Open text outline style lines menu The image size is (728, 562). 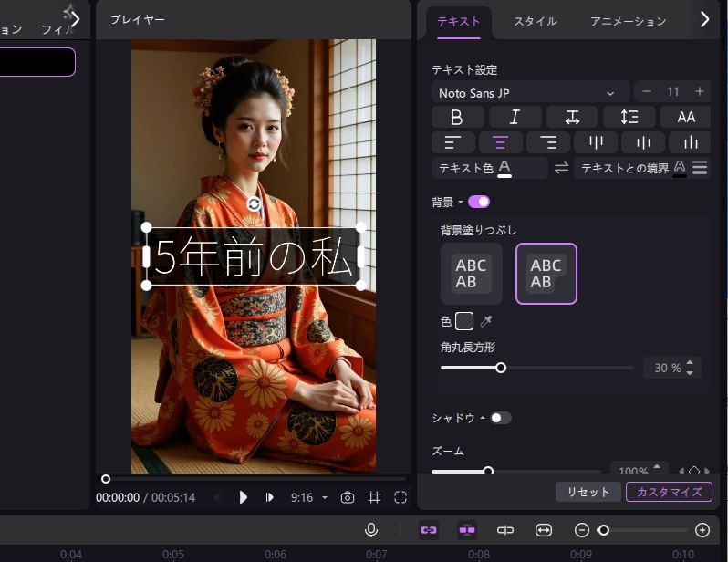700,168
